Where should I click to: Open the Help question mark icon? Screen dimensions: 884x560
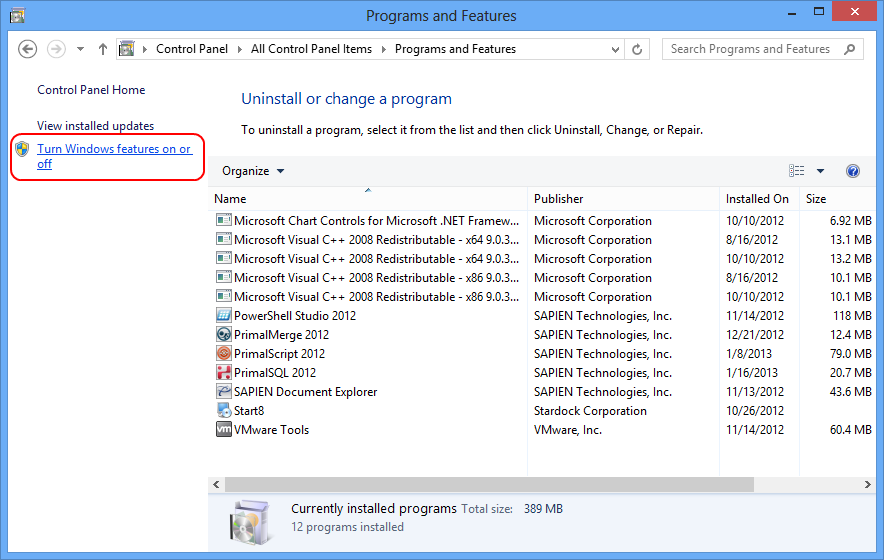click(853, 171)
